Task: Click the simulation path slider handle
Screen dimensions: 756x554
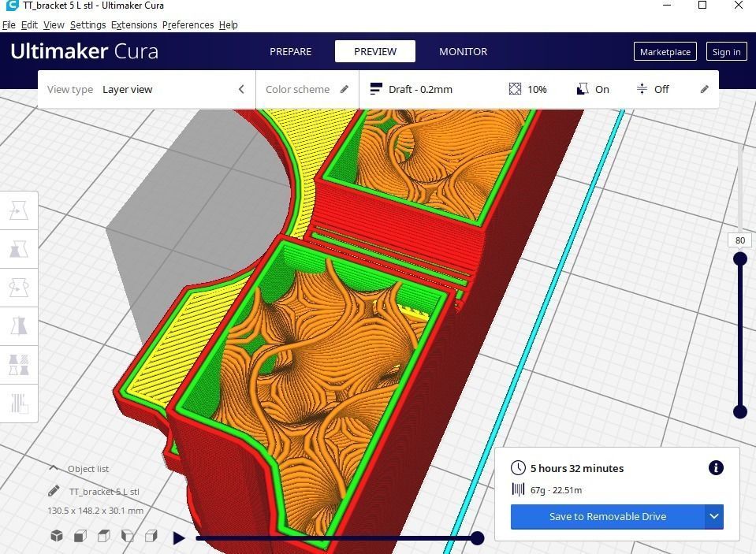Action: [477, 538]
